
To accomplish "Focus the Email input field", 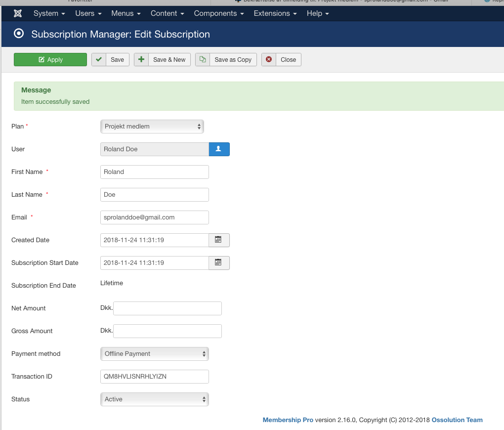I will [154, 217].
